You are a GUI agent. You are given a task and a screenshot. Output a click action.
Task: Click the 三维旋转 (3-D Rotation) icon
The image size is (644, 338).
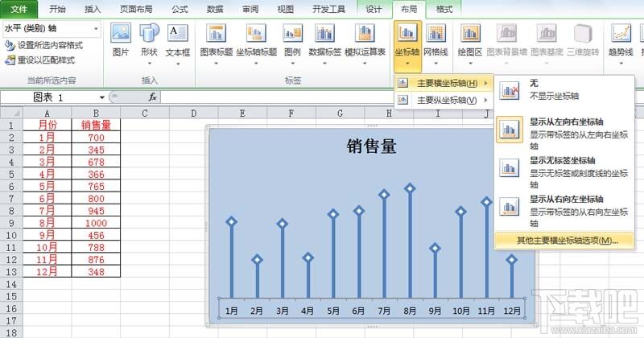(x=583, y=34)
